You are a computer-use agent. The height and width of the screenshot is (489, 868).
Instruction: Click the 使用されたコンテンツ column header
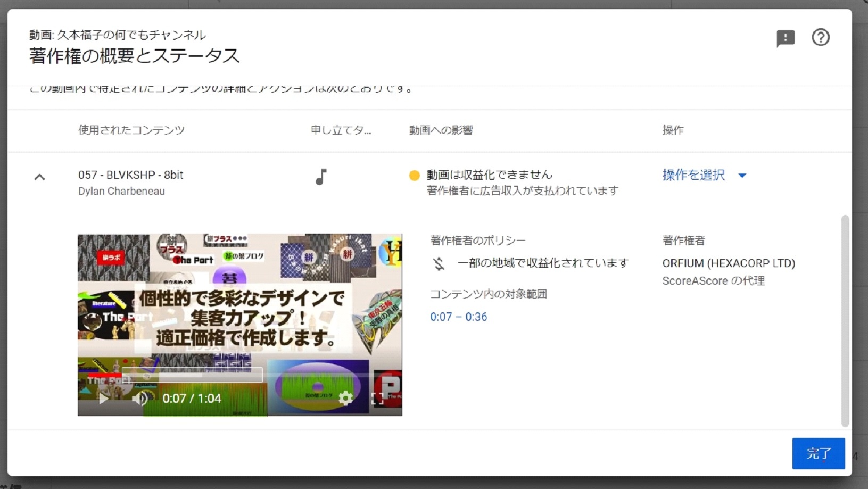click(131, 130)
